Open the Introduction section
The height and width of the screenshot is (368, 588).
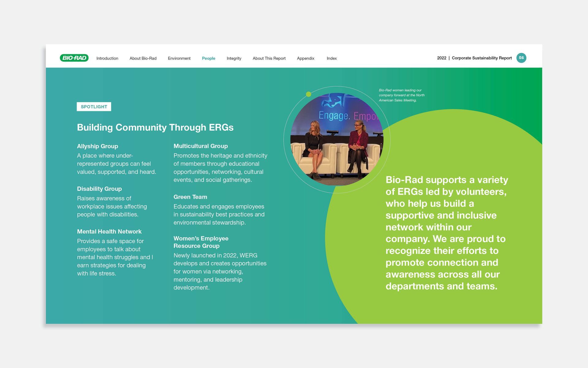[x=107, y=58]
